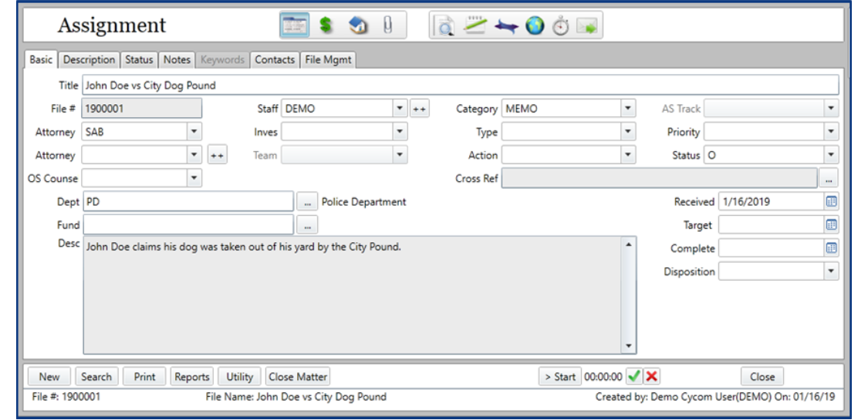Click Desc scrollbar down arrow

click(628, 347)
